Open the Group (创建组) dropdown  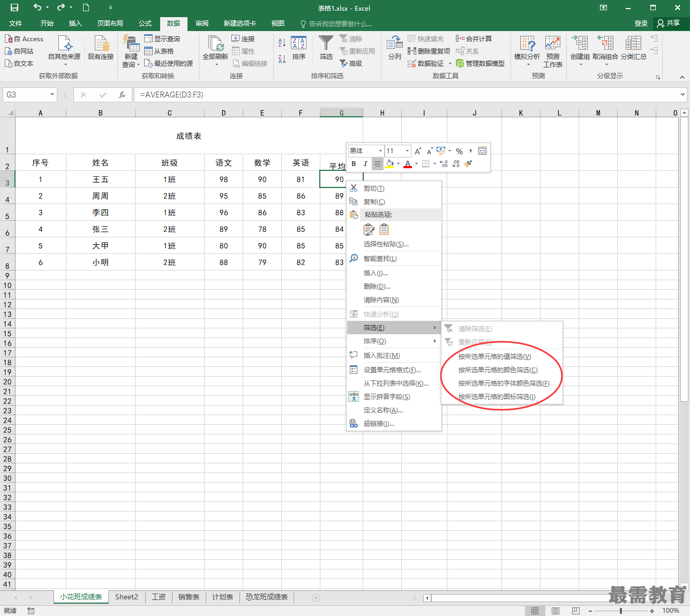580,50
